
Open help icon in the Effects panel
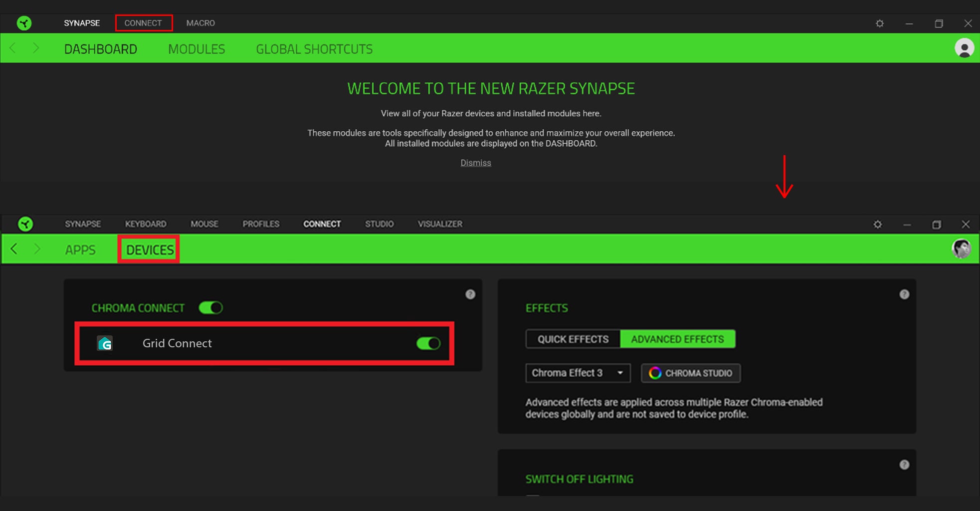pyautogui.click(x=904, y=294)
